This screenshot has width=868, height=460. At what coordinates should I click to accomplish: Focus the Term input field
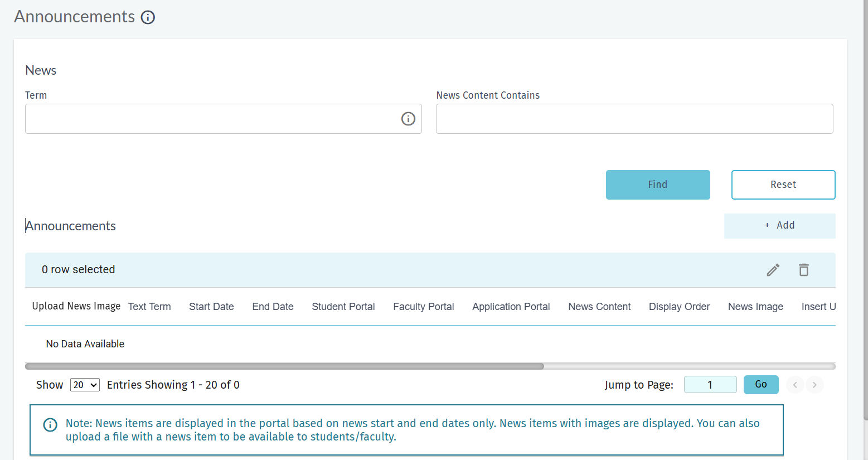(x=223, y=119)
